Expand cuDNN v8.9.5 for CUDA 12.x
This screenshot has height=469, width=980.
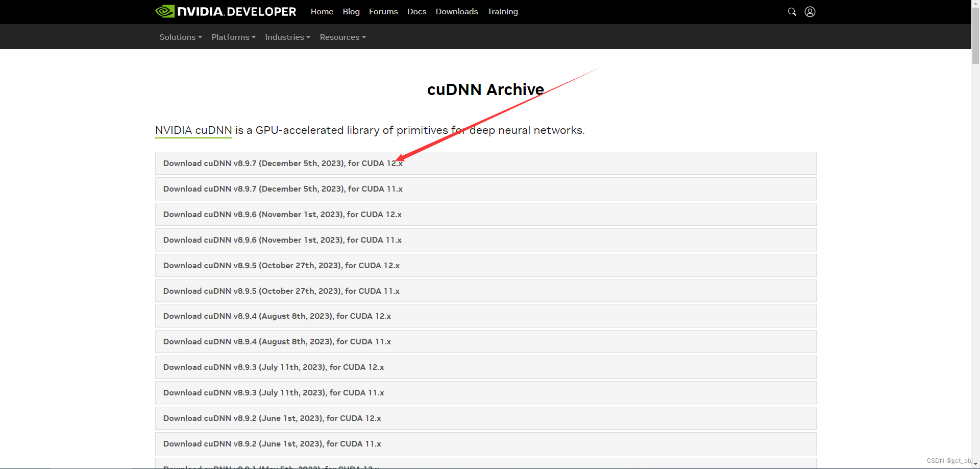click(485, 266)
